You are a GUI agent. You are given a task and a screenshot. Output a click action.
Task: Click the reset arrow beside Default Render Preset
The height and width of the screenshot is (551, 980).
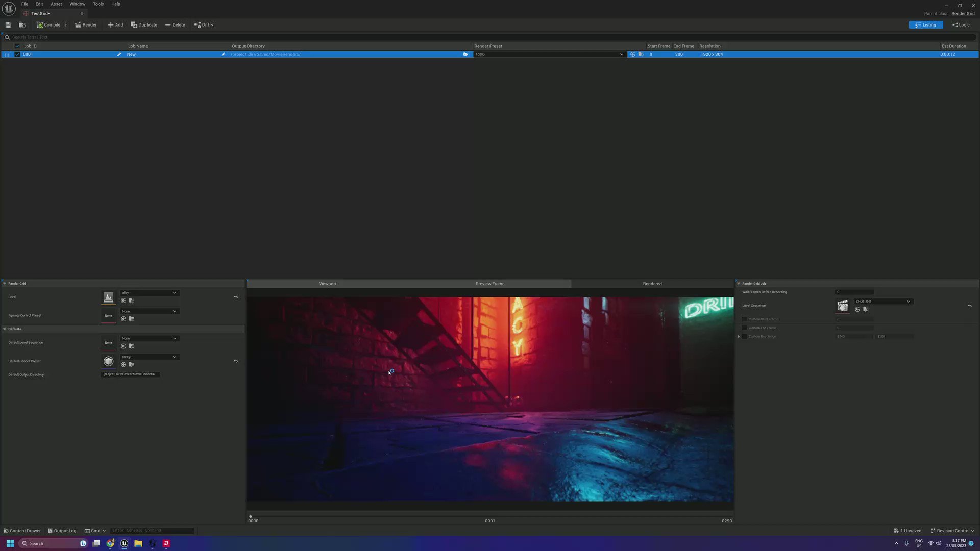point(236,361)
